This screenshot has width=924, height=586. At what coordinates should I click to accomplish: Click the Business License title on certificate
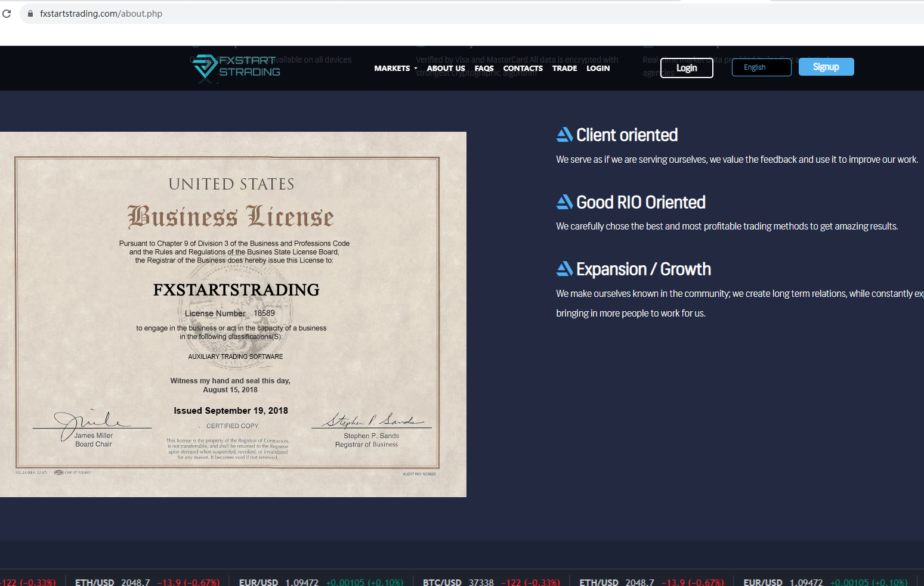(231, 216)
